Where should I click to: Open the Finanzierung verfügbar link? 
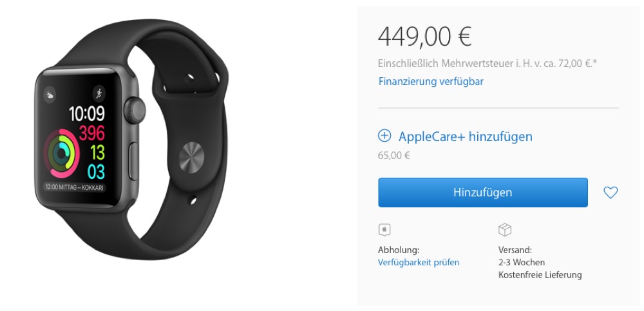pos(431,81)
